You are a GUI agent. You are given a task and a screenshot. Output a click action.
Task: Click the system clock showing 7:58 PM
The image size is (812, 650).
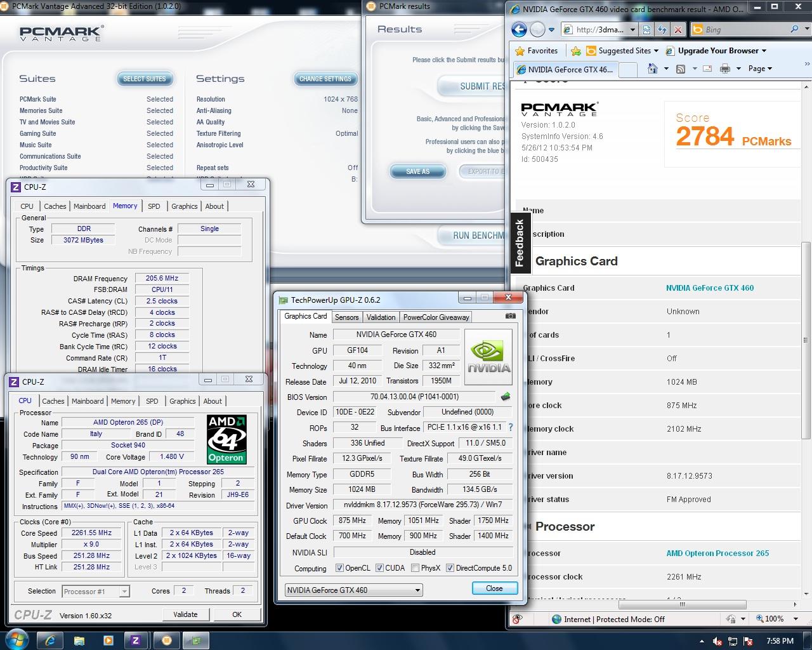780,641
